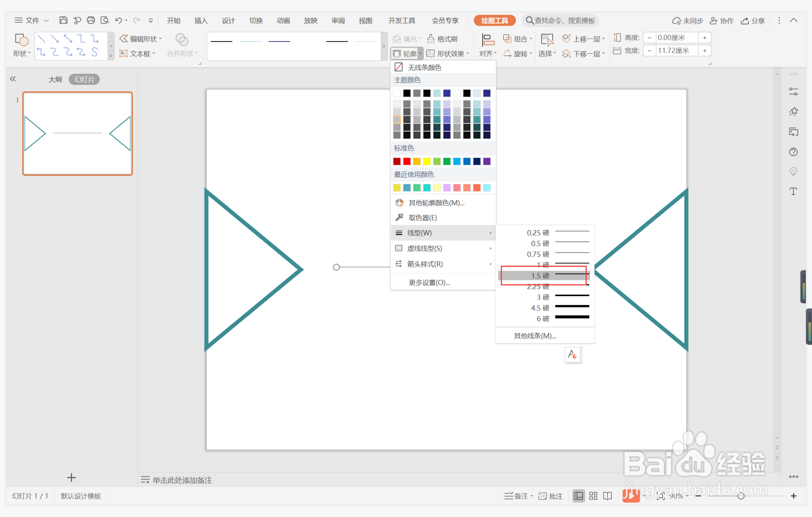Select slide 1 thumbnail

(x=77, y=134)
